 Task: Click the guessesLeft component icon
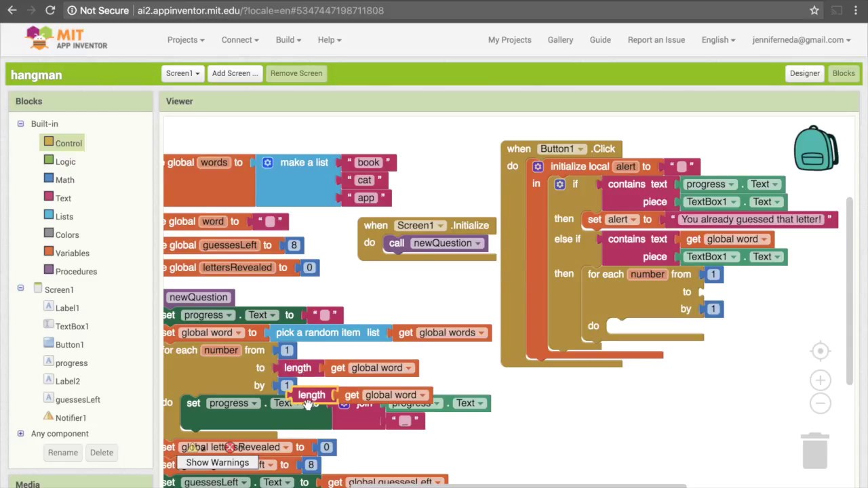[48, 398]
